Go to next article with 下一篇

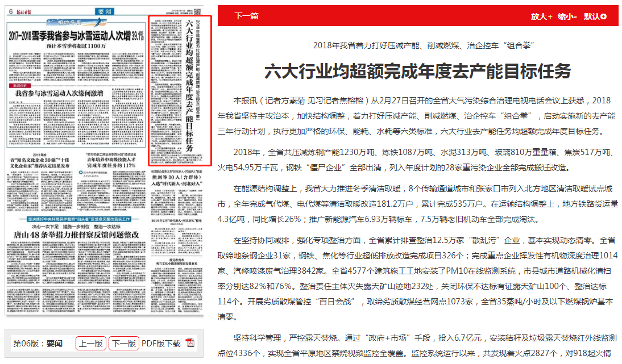(x=247, y=16)
